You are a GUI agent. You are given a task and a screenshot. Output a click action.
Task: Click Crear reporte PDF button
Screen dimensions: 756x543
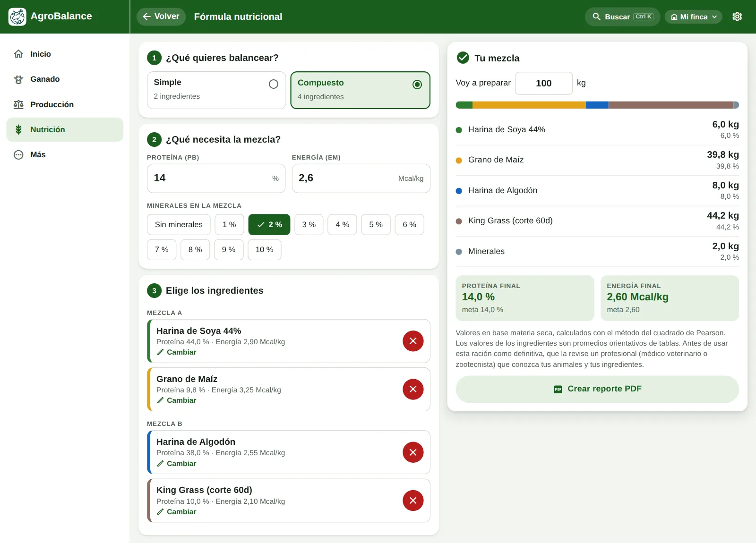pyautogui.click(x=597, y=389)
